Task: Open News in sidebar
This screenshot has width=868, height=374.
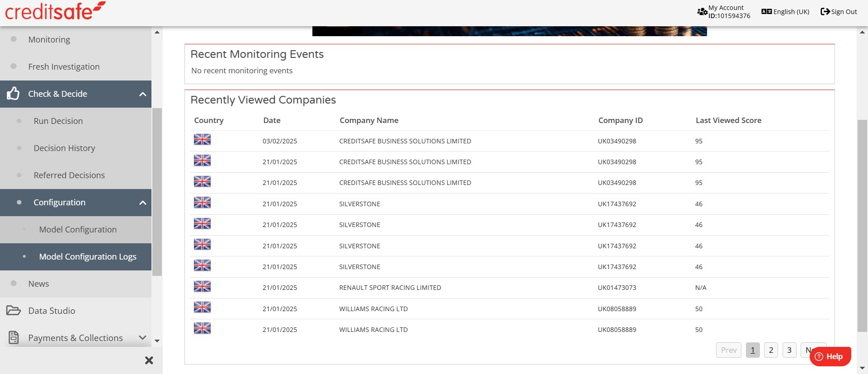Action: click(x=38, y=284)
